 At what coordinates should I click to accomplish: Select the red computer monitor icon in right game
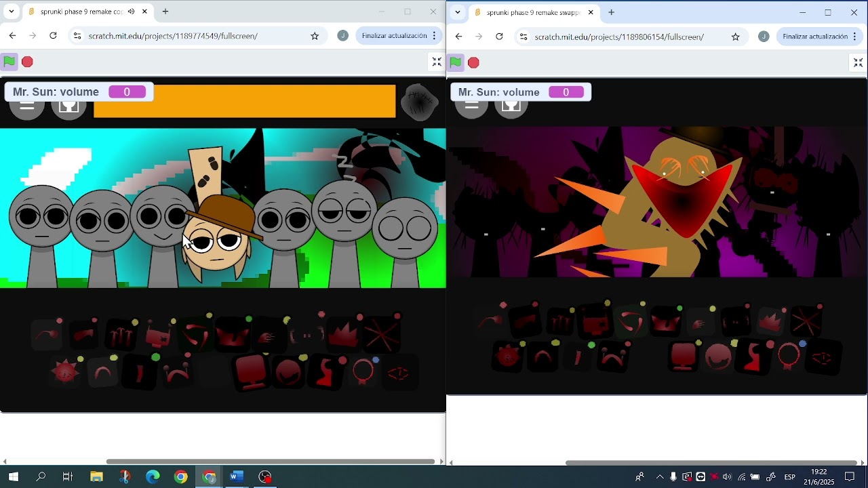(x=683, y=356)
